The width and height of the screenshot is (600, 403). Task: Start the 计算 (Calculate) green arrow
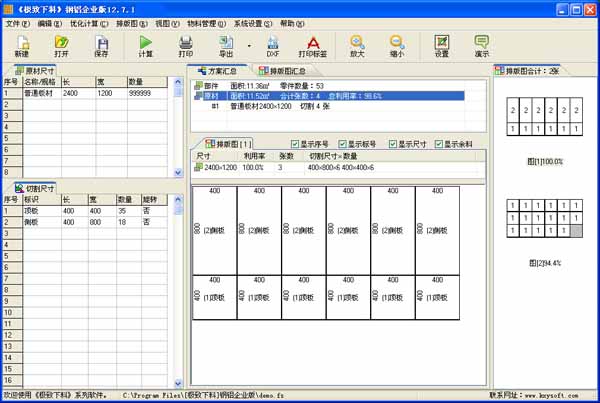click(145, 46)
